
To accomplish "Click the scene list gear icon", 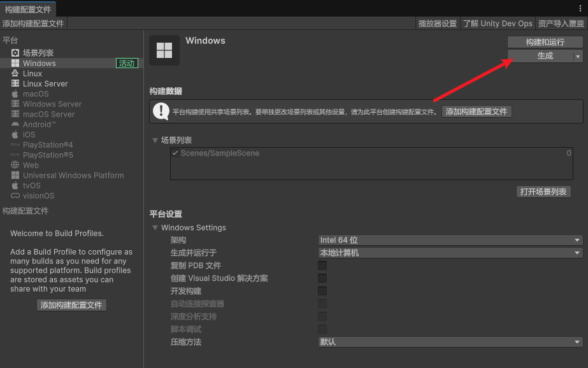I will (x=15, y=53).
